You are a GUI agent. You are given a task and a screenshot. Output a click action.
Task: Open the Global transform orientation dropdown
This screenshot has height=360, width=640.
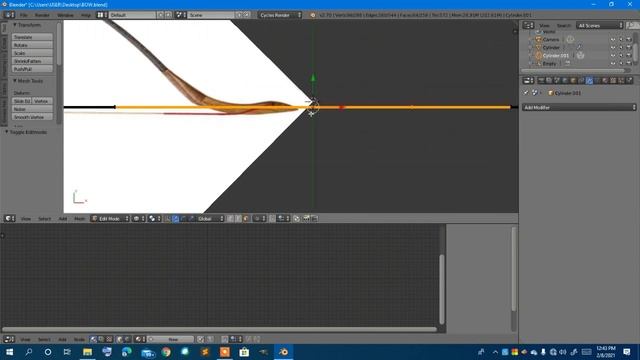tap(210, 219)
